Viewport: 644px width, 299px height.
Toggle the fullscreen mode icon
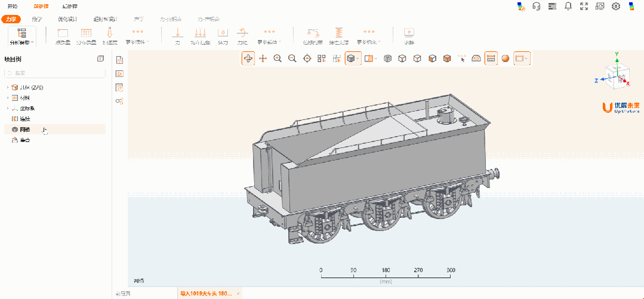tap(584, 6)
